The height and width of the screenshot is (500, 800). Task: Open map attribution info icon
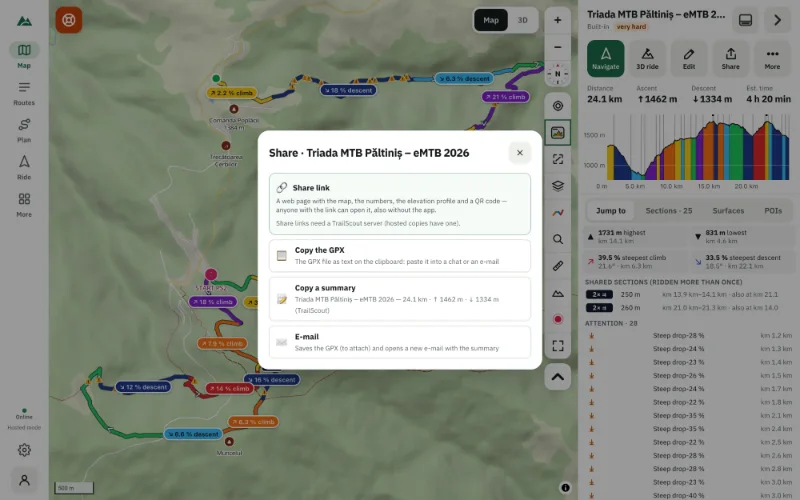pos(565,488)
